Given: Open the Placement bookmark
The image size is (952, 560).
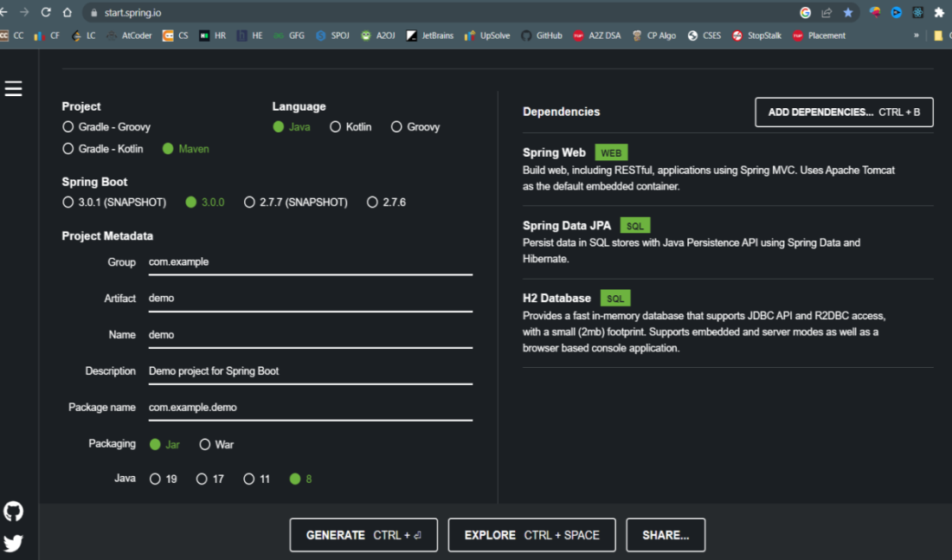Looking at the screenshot, I should point(819,35).
